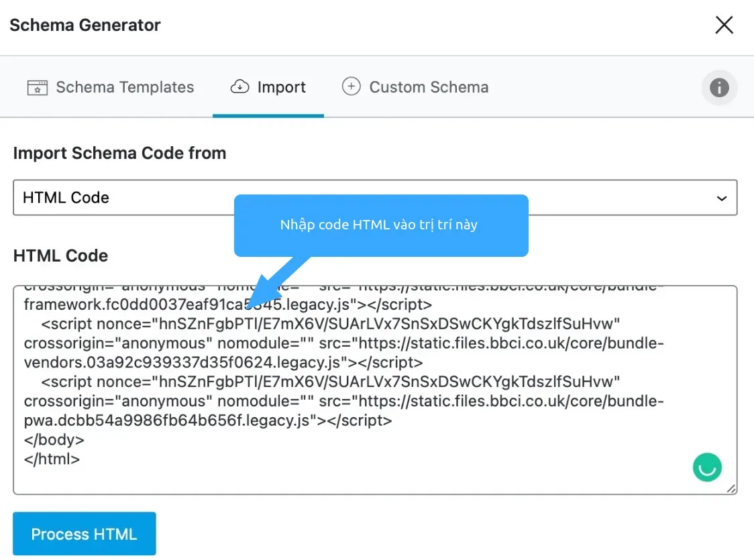Click the green Grammarly icon in textarea
The height and width of the screenshot is (560, 754).
(x=707, y=467)
